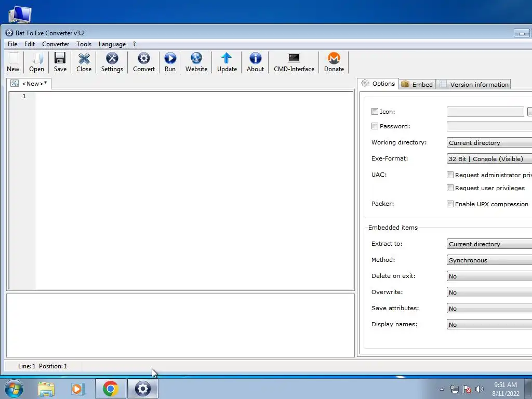Run the batch script with Run icon
Image resolution: width=532 pixels, height=399 pixels.
pyautogui.click(x=170, y=62)
